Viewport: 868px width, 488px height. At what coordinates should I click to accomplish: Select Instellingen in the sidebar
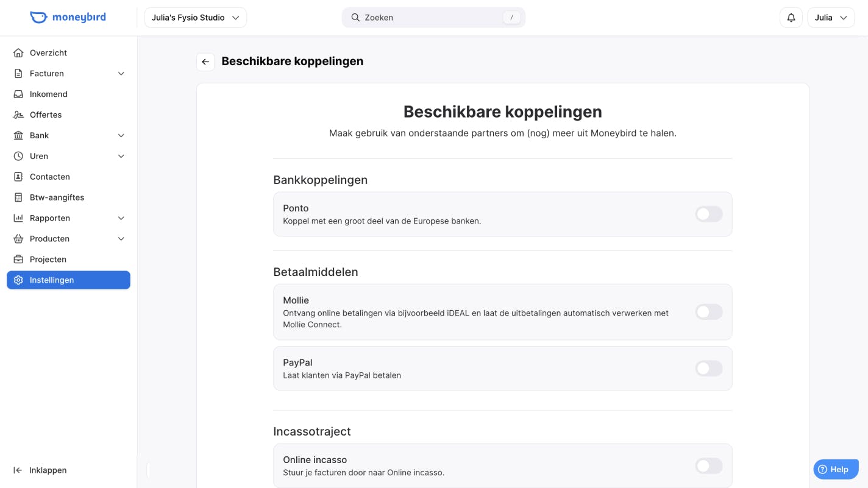[51, 280]
